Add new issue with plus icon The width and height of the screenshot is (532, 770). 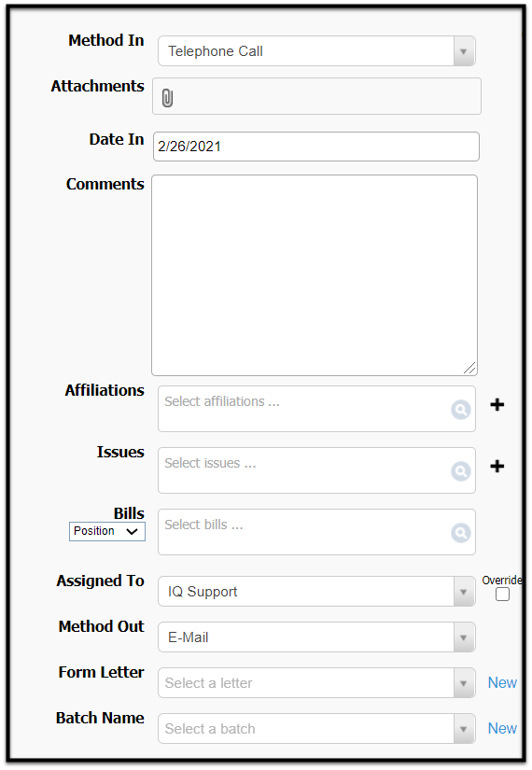coord(497,466)
